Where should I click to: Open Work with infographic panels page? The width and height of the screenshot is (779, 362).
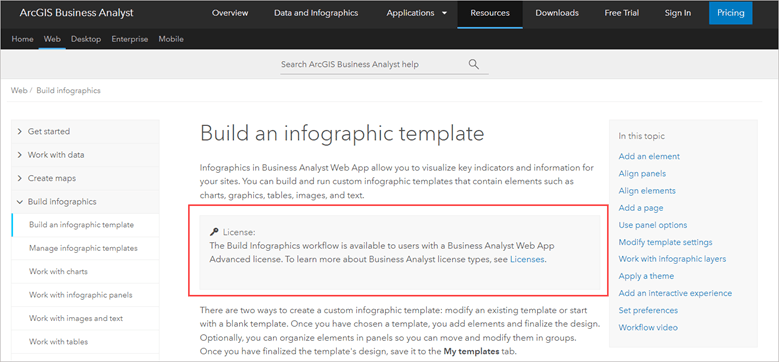(x=85, y=295)
